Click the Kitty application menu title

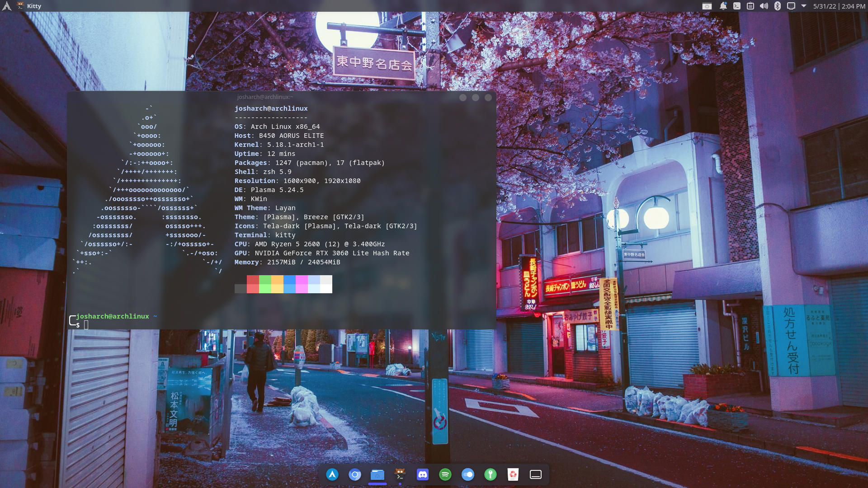tap(34, 6)
